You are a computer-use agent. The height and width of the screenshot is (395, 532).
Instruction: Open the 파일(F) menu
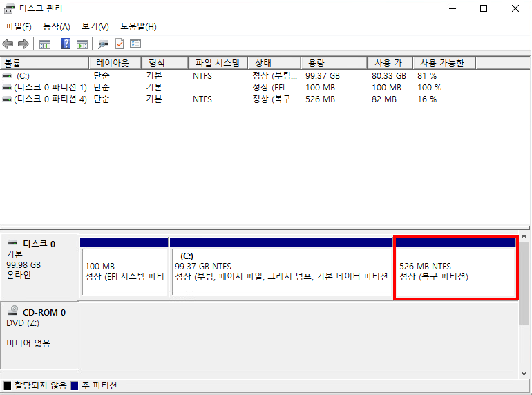coord(19,26)
